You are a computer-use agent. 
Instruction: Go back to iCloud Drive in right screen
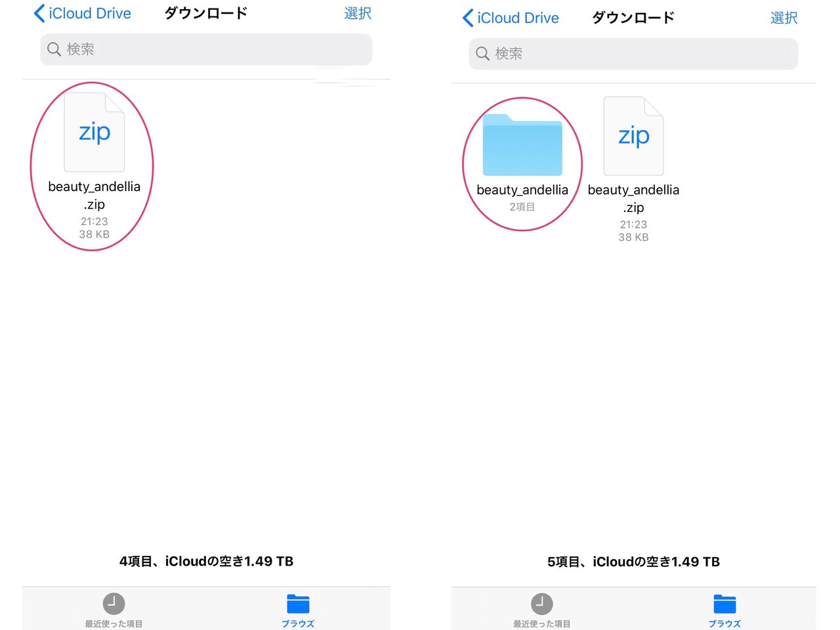[511, 18]
